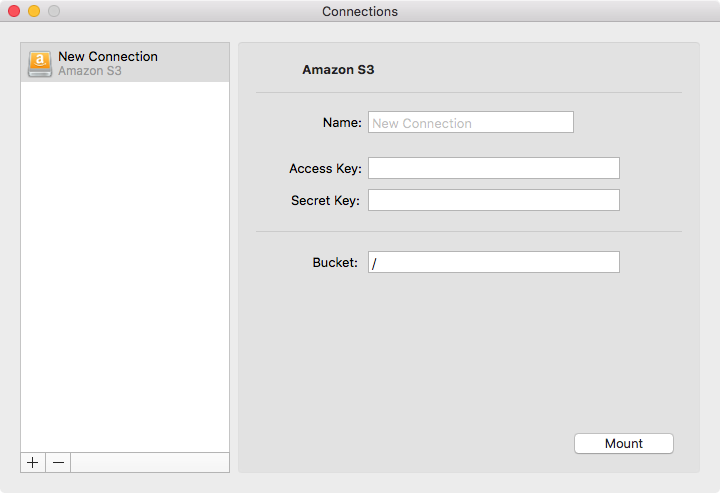Remove the connection with the minus button
Screen dimensions: 720x493
[x=58, y=462]
